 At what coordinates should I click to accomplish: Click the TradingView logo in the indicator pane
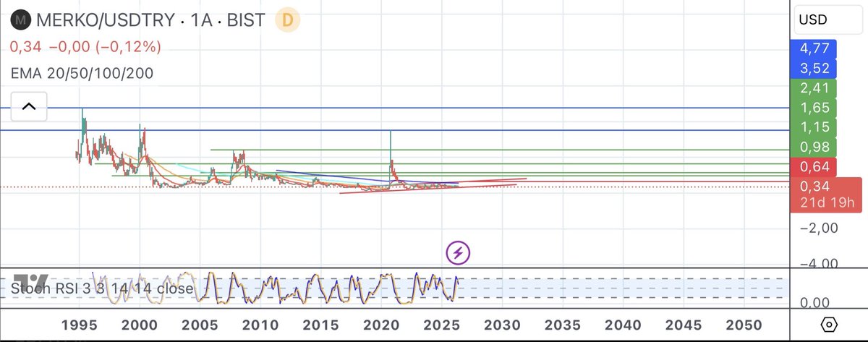30,283
